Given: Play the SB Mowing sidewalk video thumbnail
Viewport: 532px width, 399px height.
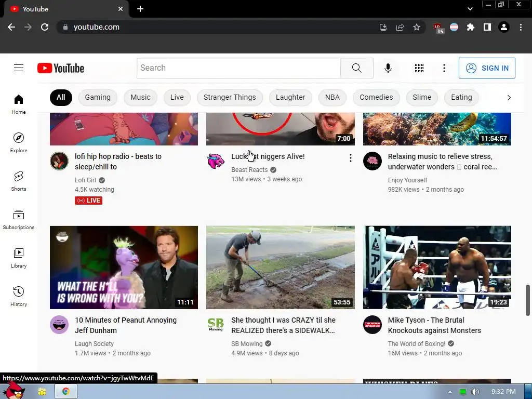Looking at the screenshot, I should click(281, 268).
